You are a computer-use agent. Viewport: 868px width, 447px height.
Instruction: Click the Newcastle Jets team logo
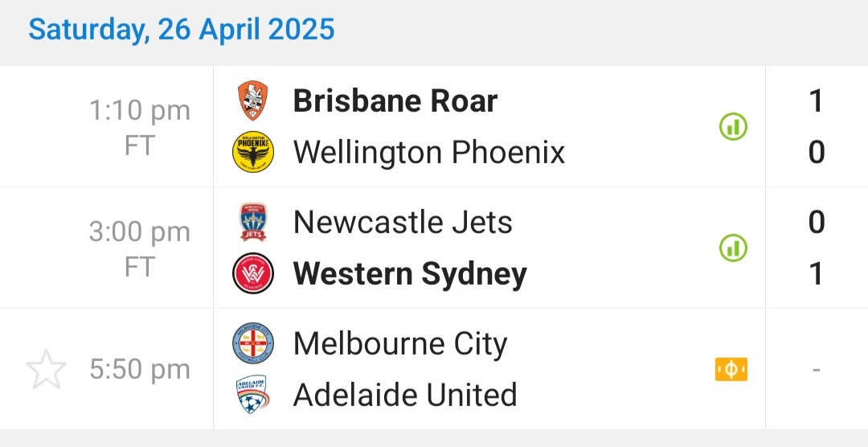click(x=253, y=223)
